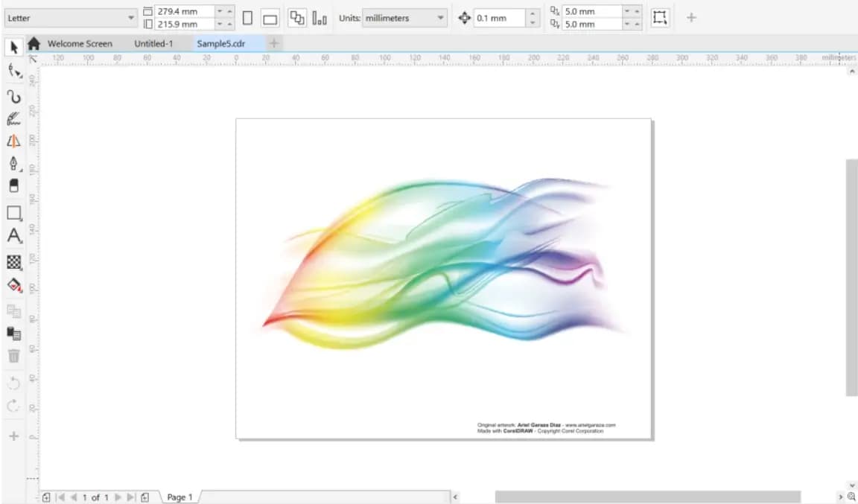Jump to the last page
Viewport: 858px width, 504px height.
[131, 497]
